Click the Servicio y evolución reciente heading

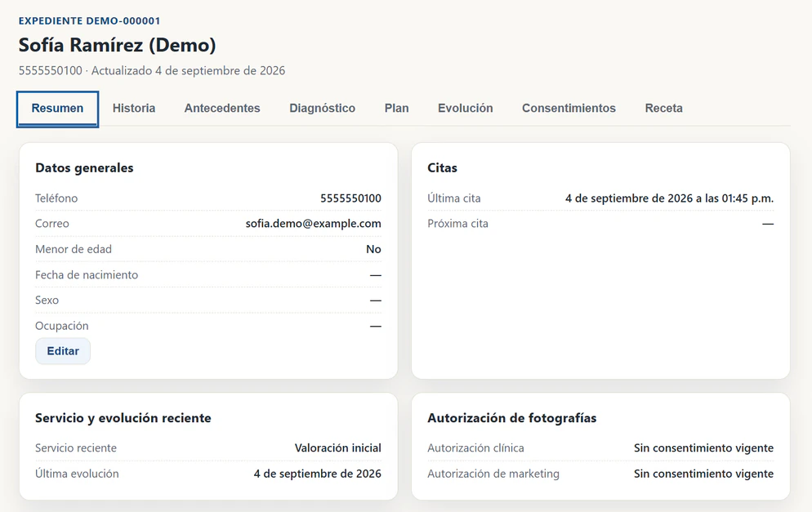[x=123, y=418]
